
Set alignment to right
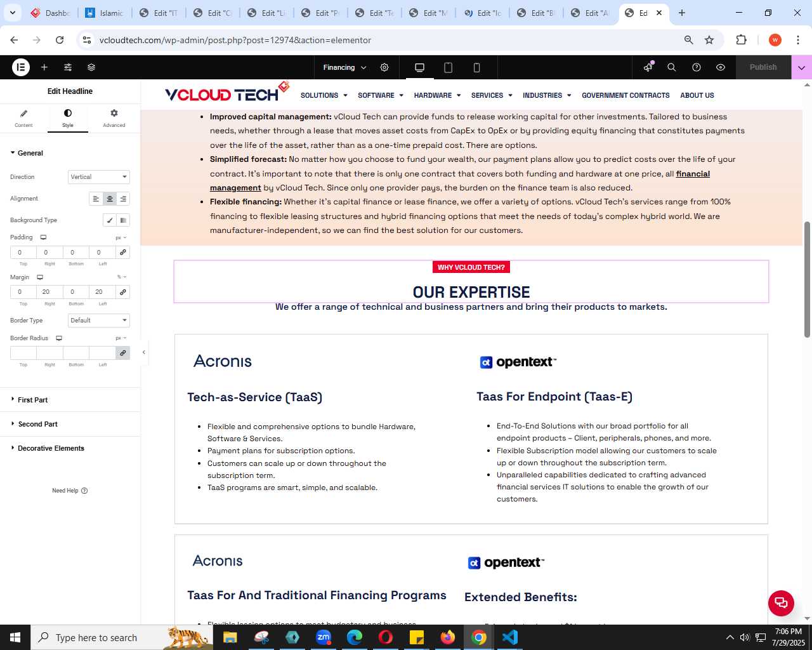coord(123,199)
